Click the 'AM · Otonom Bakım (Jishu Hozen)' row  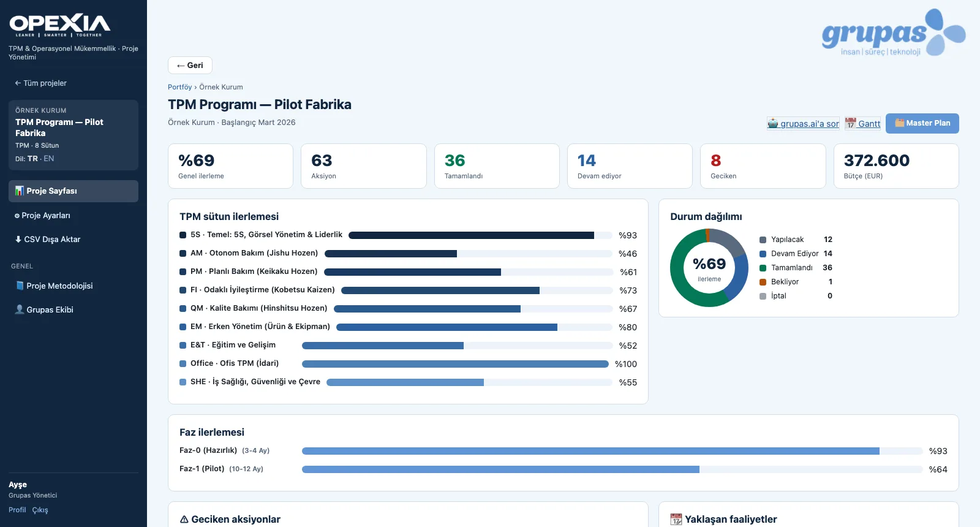(x=408, y=254)
